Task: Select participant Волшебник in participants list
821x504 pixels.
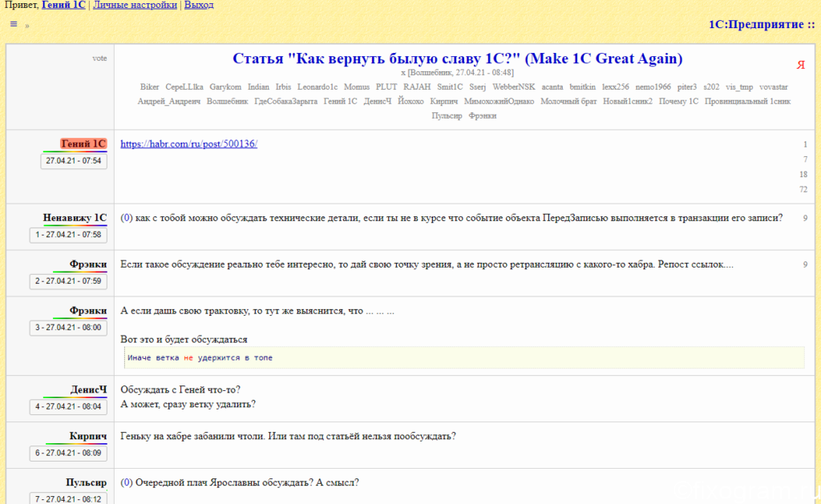Action: pos(227,102)
